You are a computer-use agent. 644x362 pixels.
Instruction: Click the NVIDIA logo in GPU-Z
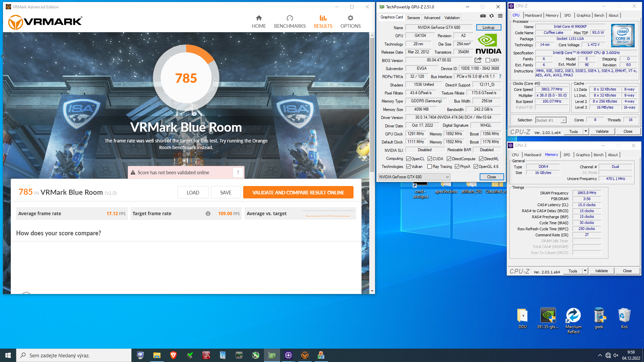pyautogui.click(x=488, y=45)
